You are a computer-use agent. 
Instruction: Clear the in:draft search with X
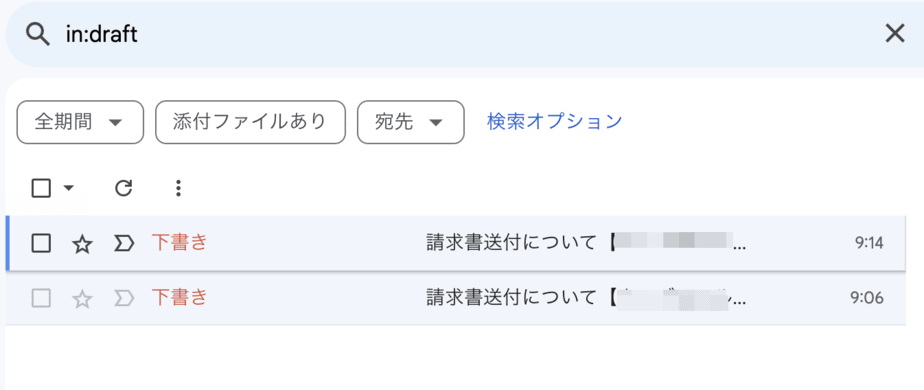[x=895, y=34]
